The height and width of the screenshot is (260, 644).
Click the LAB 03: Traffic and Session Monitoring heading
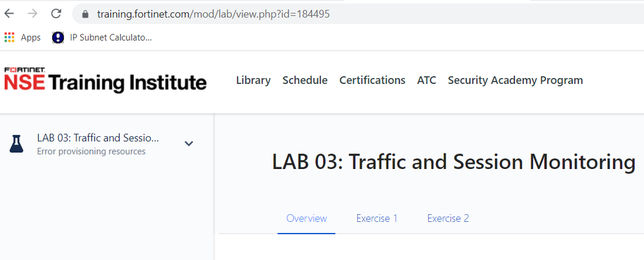454,162
